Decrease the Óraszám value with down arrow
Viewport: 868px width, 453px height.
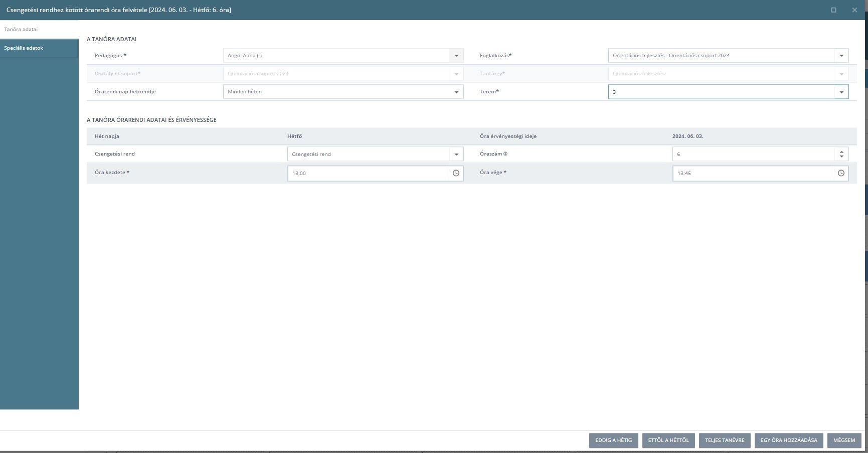tap(841, 157)
